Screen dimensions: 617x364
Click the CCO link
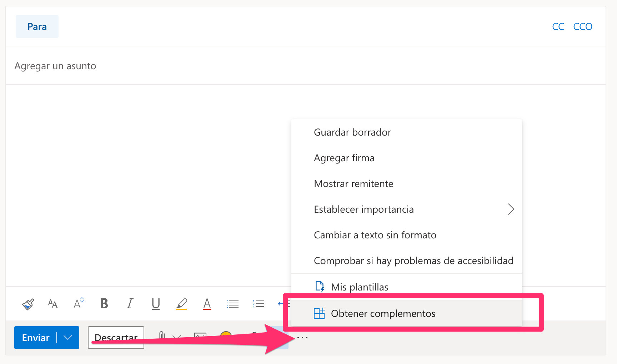pos(582,27)
